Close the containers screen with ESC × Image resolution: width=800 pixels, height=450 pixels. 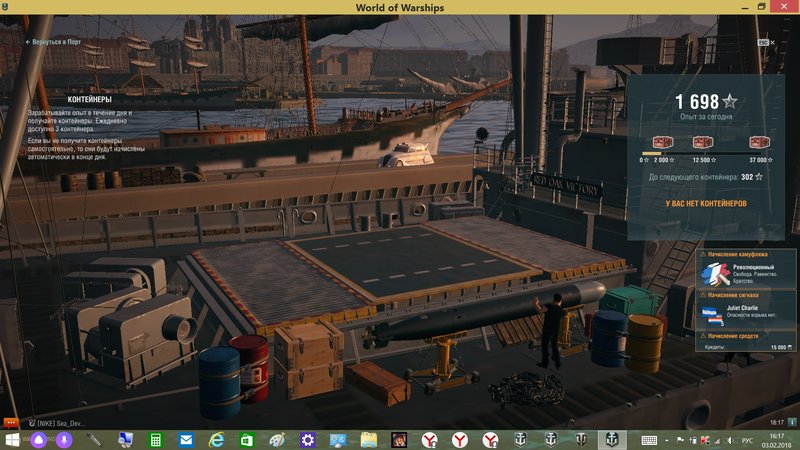[766, 42]
